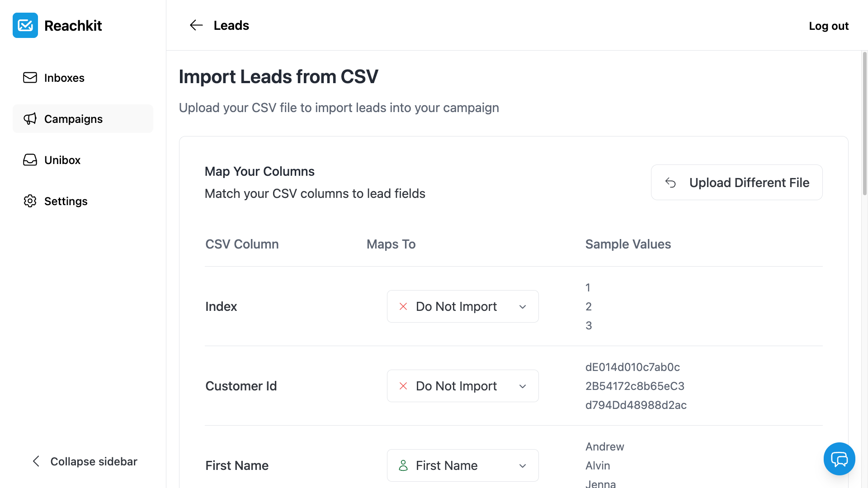Image resolution: width=868 pixels, height=488 pixels.
Task: Click the Campaigns megaphone icon
Action: coord(30,119)
